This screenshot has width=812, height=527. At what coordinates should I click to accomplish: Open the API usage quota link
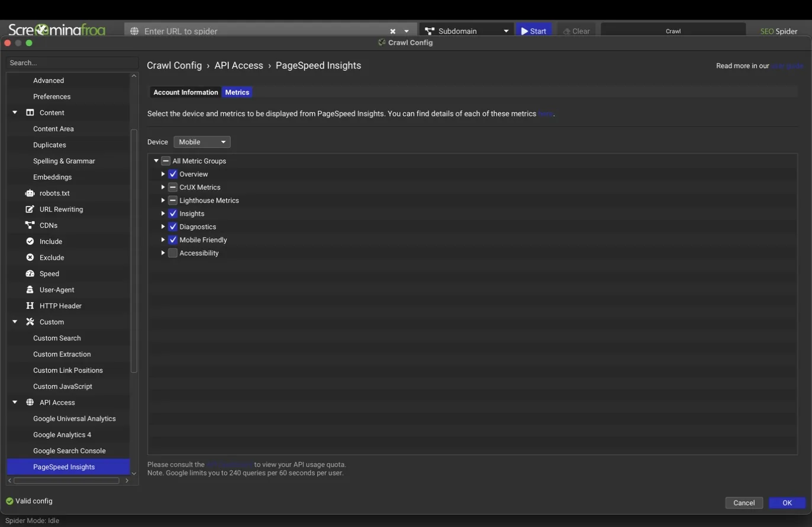coord(230,464)
